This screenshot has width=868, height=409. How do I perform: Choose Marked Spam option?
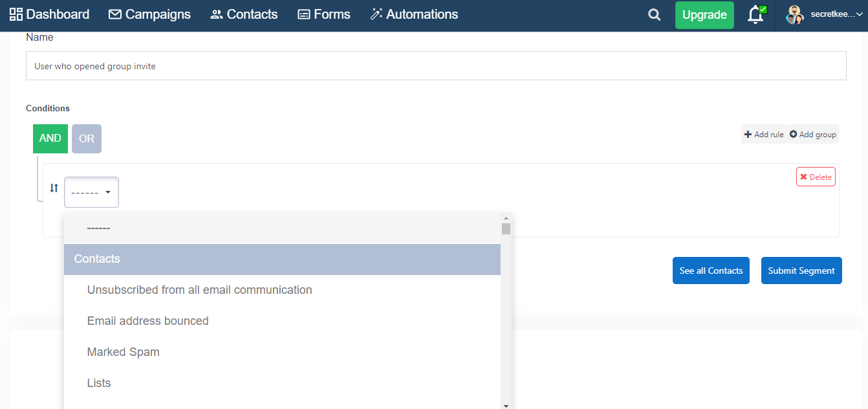(x=282, y=352)
